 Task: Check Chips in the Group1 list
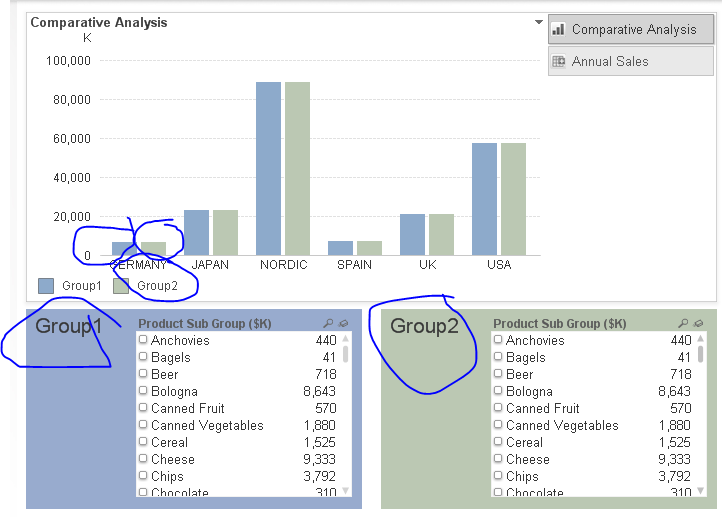(143, 476)
